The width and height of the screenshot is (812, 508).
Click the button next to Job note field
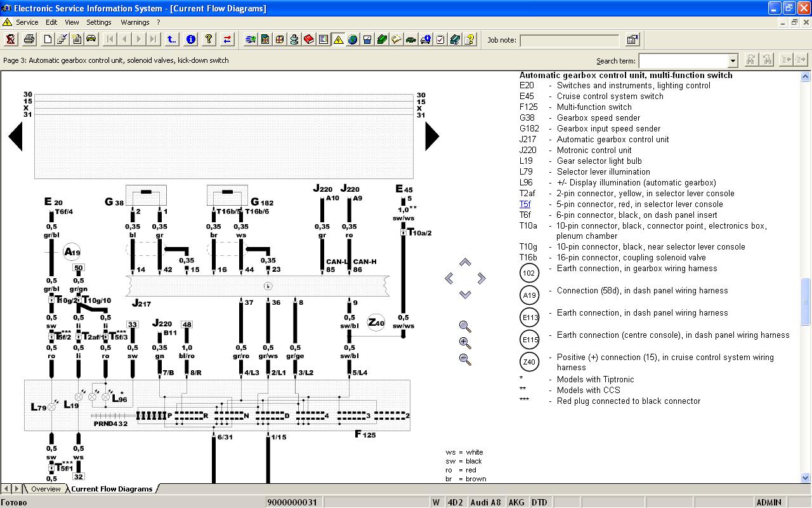[x=632, y=40]
